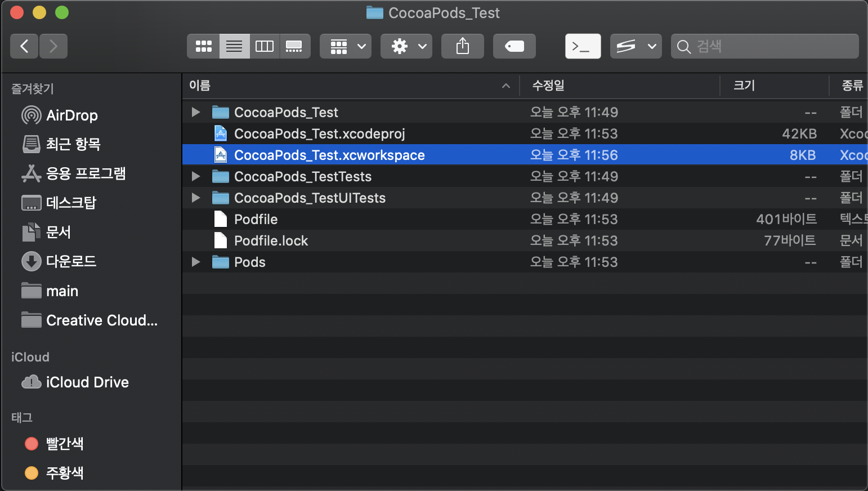
Task: Go forward with the right chevron button
Action: click(53, 46)
